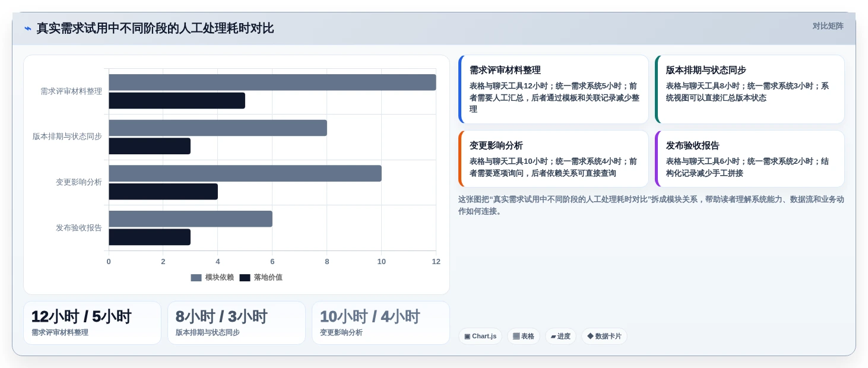Click the x-axis tick label 12

coord(436,262)
